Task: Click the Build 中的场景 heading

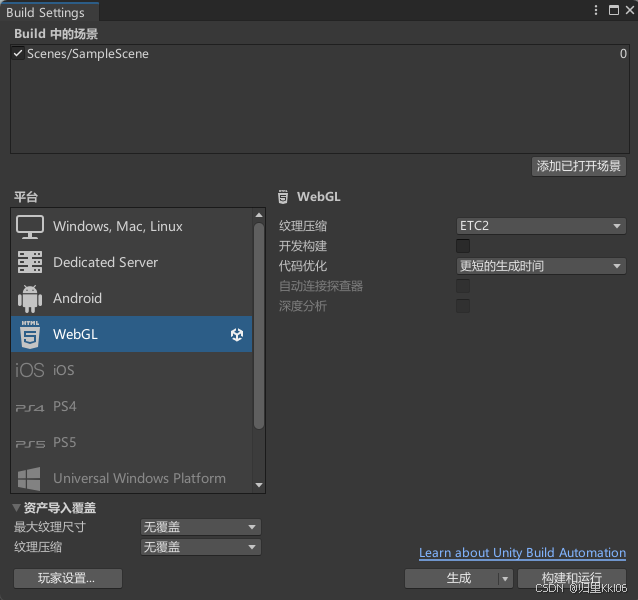Action: pos(56,34)
